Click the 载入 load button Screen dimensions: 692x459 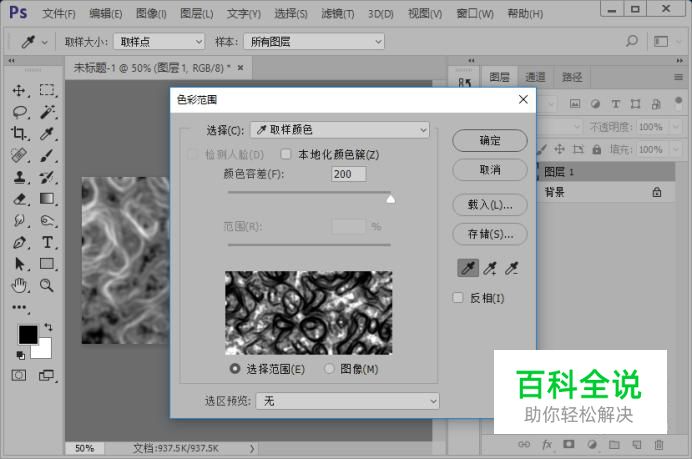tap(490, 204)
